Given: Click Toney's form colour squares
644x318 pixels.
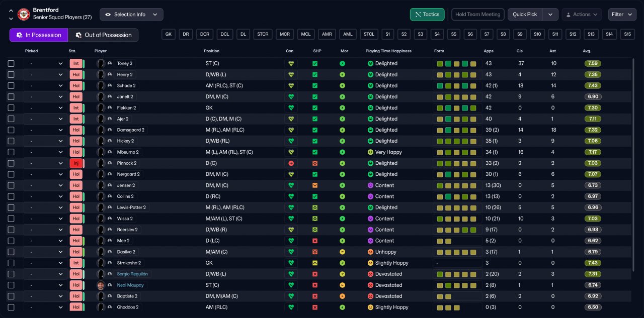Looking at the screenshot, I should 456,64.
